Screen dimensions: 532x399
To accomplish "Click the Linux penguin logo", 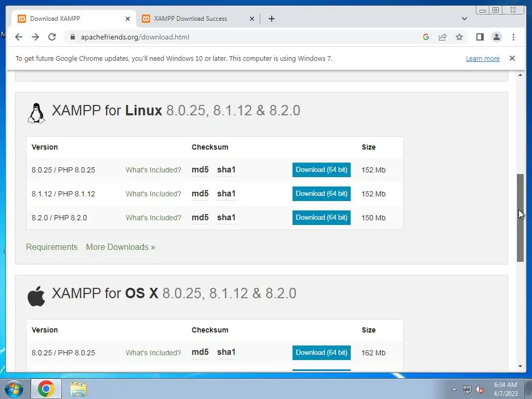I will pos(36,113).
